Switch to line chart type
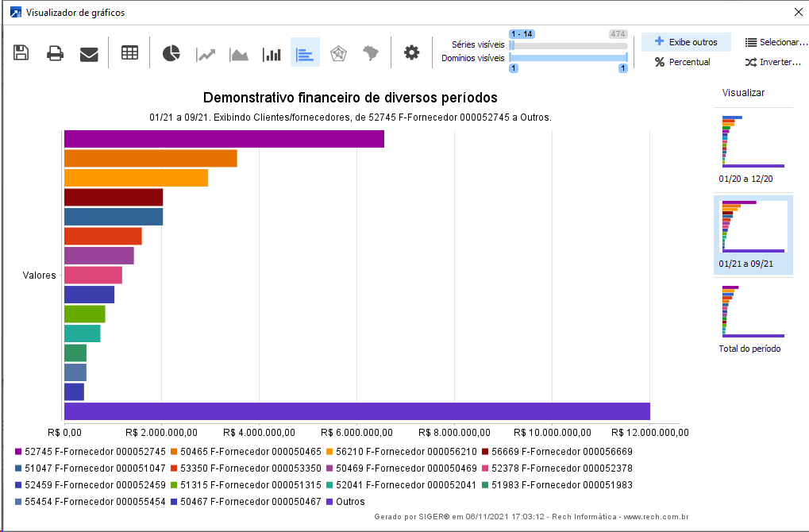The height and width of the screenshot is (532, 809). coord(206,53)
